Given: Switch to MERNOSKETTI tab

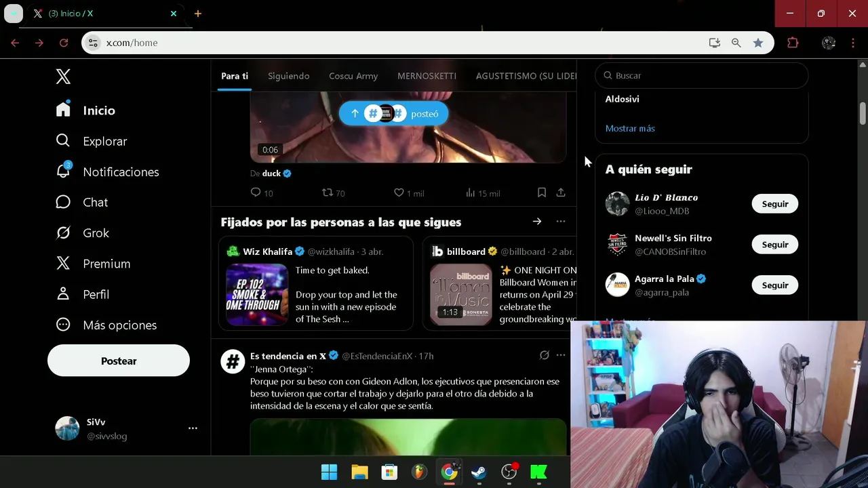Looking at the screenshot, I should click(427, 76).
